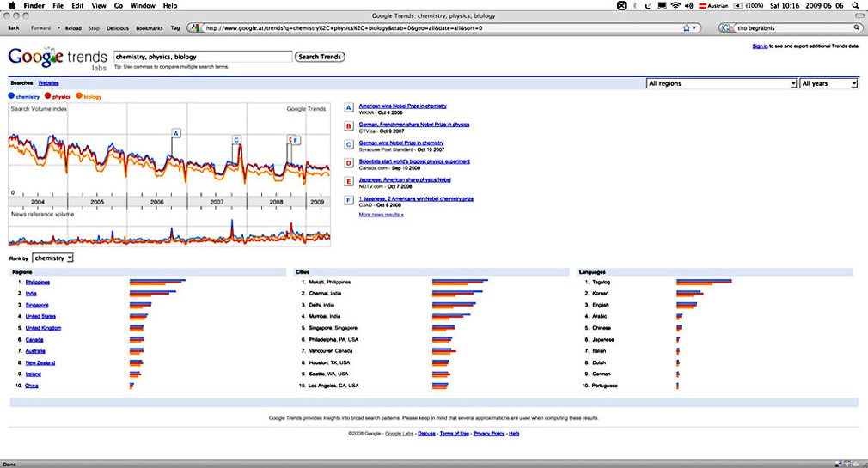Open 'American wins Nobel Prize in chemistry' link

coord(402,106)
